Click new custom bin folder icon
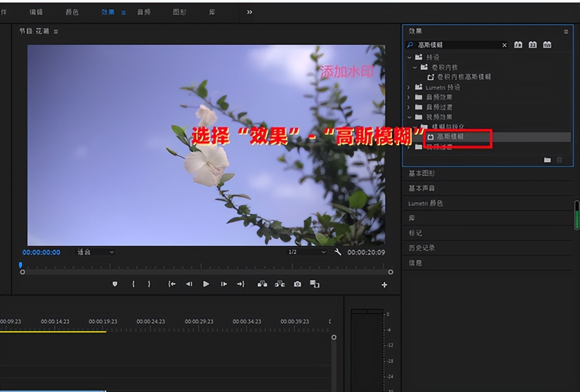Screen dimensions: 580x392 [x=547, y=160]
